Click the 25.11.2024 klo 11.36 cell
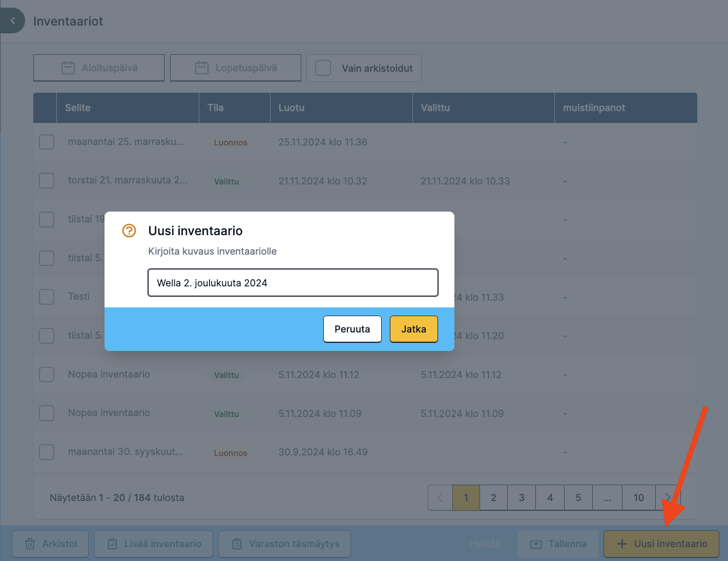The height and width of the screenshot is (561, 728). (323, 142)
